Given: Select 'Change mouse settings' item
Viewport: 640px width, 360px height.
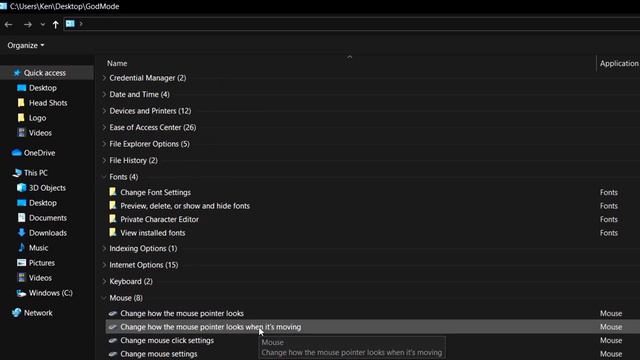Looking at the screenshot, I should point(159,354).
